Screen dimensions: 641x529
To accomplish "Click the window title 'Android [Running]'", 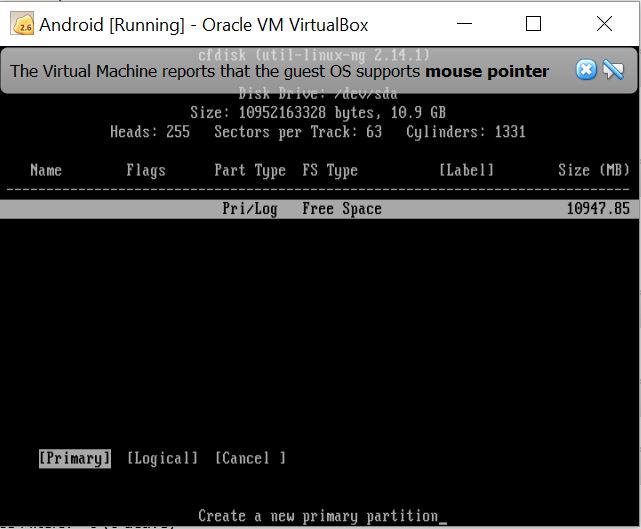I will click(112, 25).
